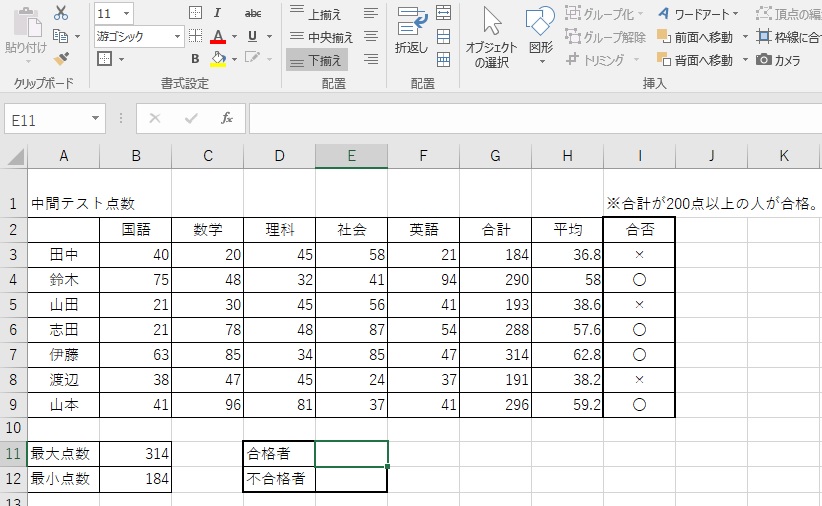Viewport: 822px width, 506px height.
Task: Click the left-align text icon
Action: tap(371, 13)
